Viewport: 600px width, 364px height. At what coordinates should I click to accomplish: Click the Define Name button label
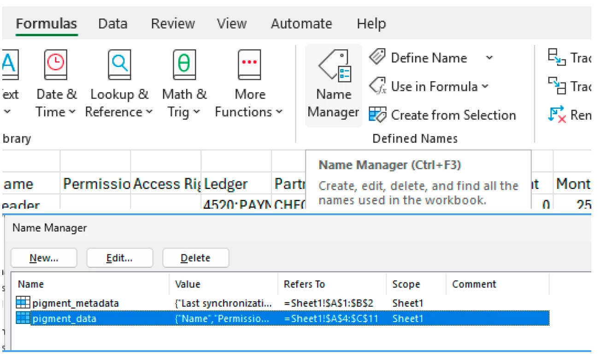pos(429,58)
